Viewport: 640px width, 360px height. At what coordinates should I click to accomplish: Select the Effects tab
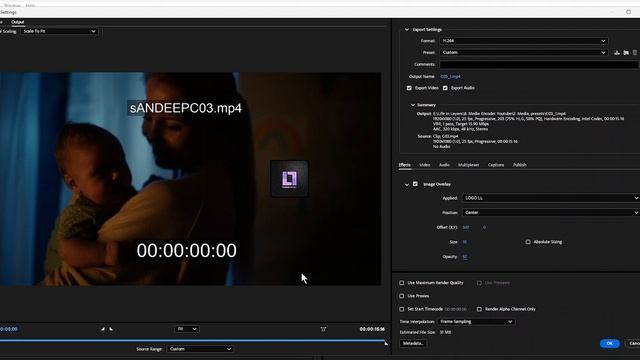[404, 165]
